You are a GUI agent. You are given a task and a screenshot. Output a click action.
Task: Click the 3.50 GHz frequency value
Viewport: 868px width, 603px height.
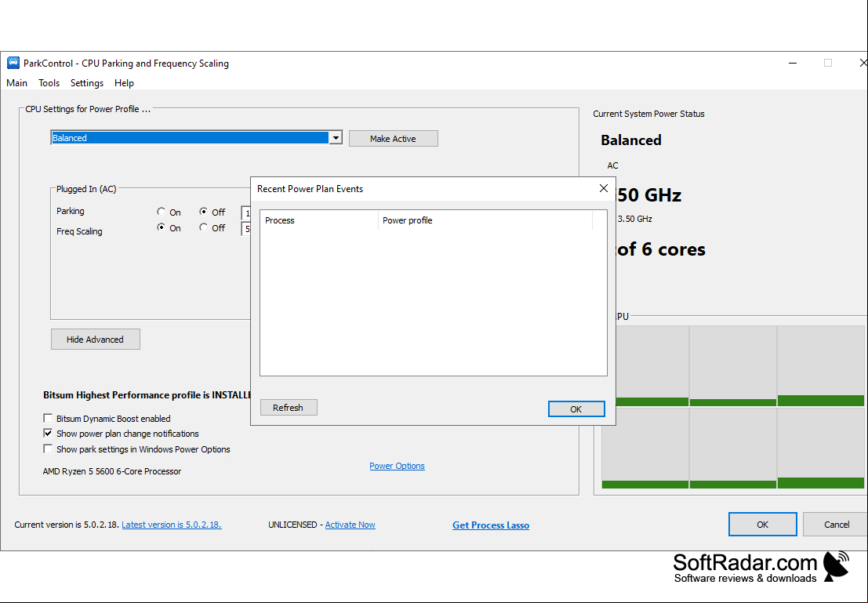point(634,219)
